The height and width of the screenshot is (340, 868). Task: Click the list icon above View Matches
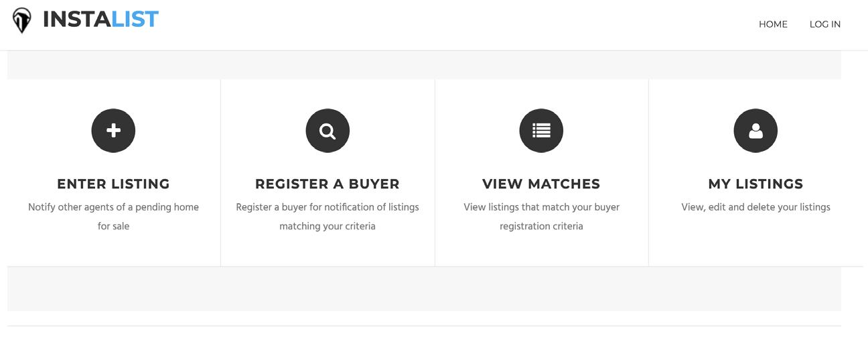pos(541,130)
